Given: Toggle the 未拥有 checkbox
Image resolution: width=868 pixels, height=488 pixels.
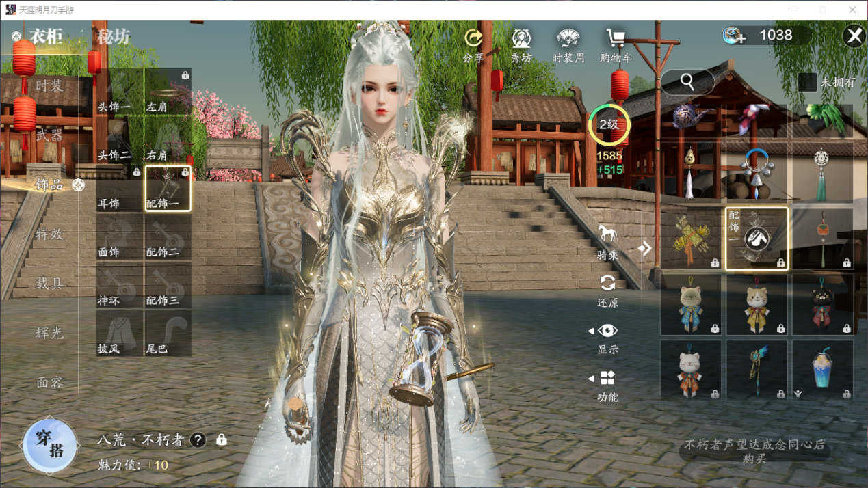Looking at the screenshot, I should (808, 82).
